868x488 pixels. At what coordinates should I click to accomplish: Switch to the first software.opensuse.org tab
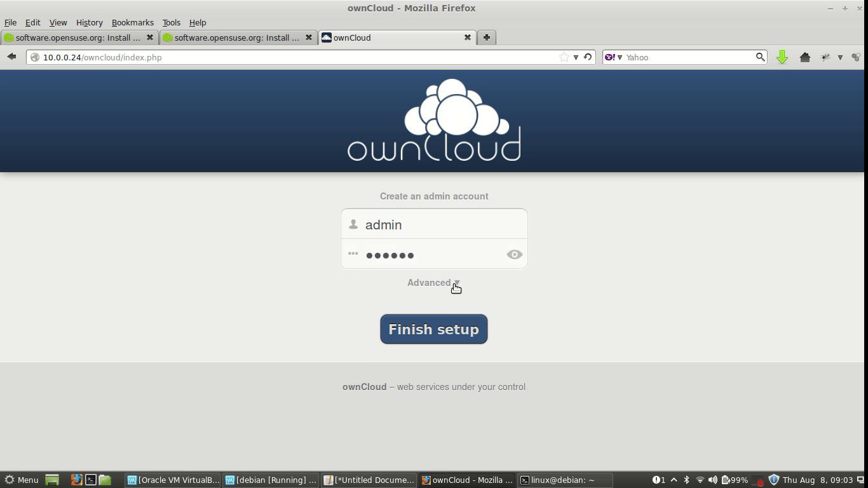tap(79, 37)
